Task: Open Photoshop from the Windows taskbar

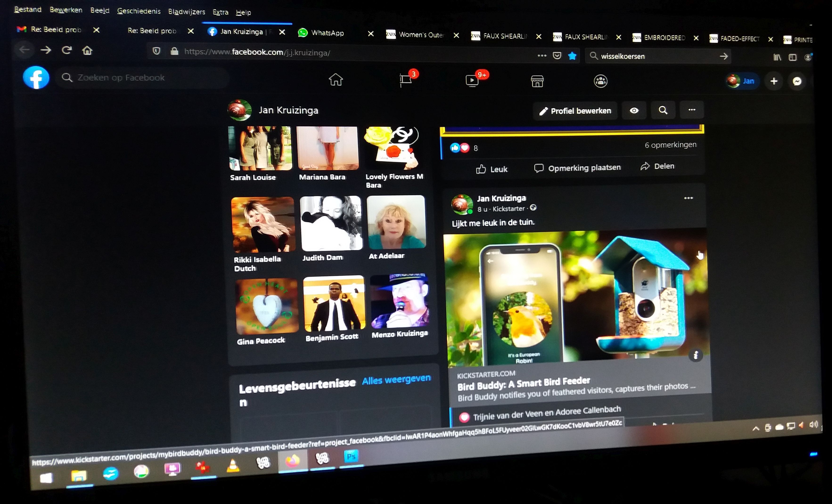Action: point(351,457)
